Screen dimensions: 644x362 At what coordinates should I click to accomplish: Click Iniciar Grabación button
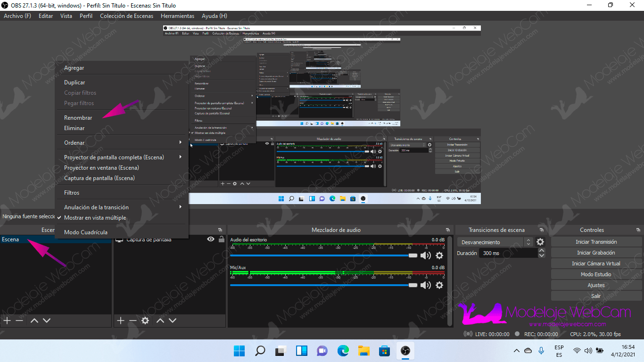(596, 253)
